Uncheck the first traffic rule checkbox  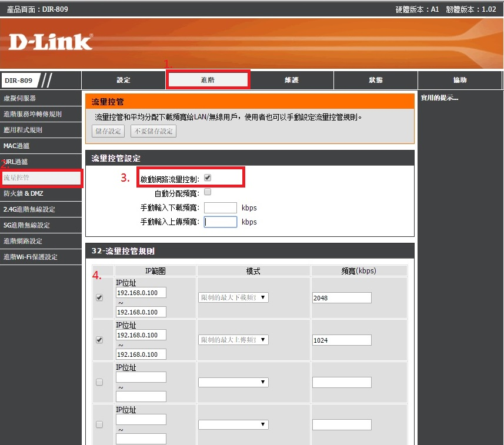coord(99,298)
